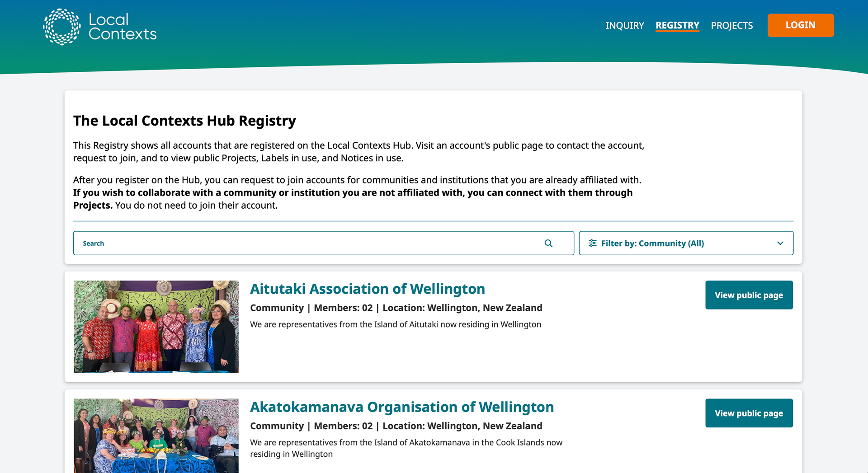This screenshot has width=868, height=473.
Task: Click Akatokamanava 'Community | Members: 02' info line
Action: 396,426
